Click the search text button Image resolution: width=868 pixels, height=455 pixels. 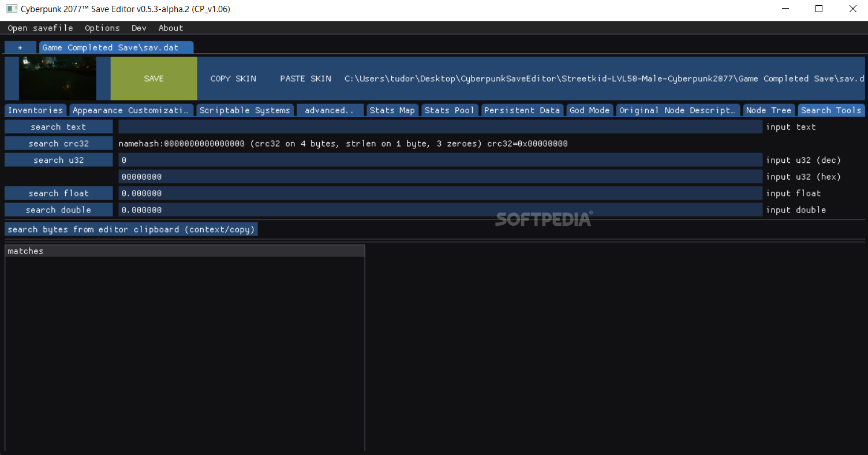pos(58,127)
